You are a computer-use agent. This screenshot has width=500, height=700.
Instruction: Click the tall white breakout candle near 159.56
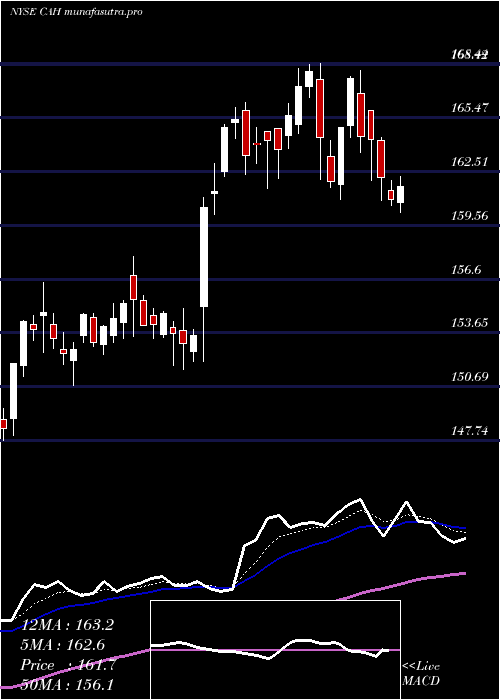[204, 257]
